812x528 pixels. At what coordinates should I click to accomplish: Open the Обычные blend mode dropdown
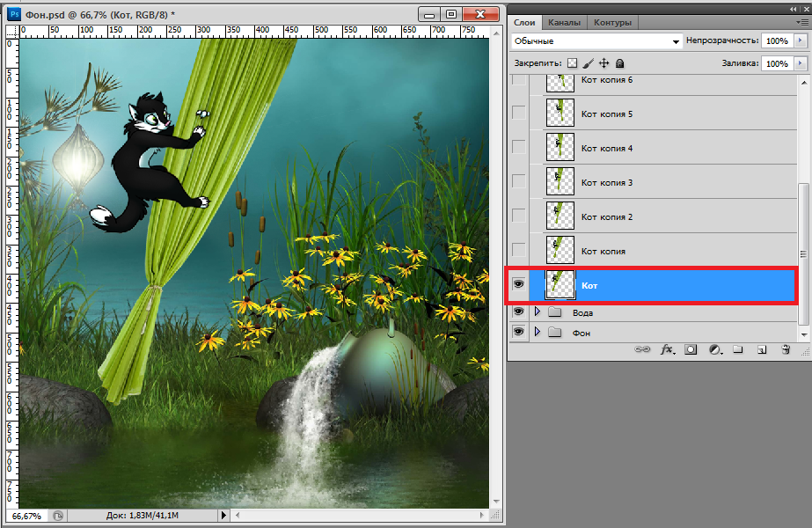click(x=596, y=41)
